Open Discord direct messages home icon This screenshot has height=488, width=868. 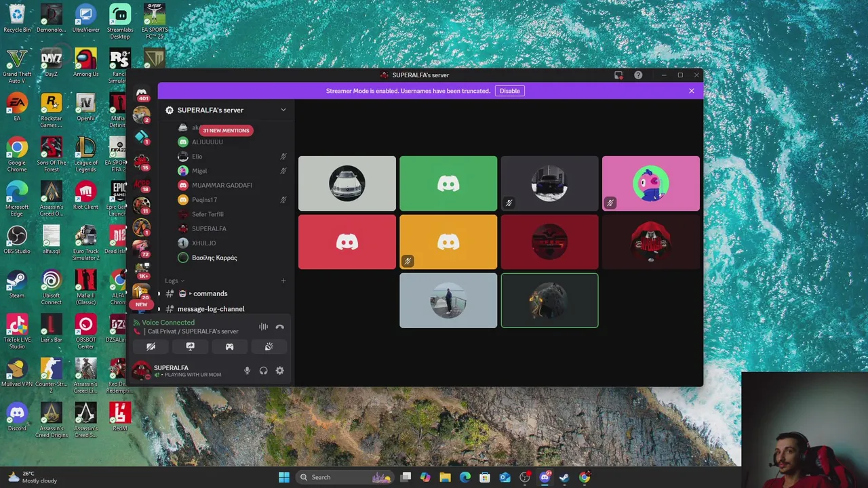pyautogui.click(x=142, y=93)
